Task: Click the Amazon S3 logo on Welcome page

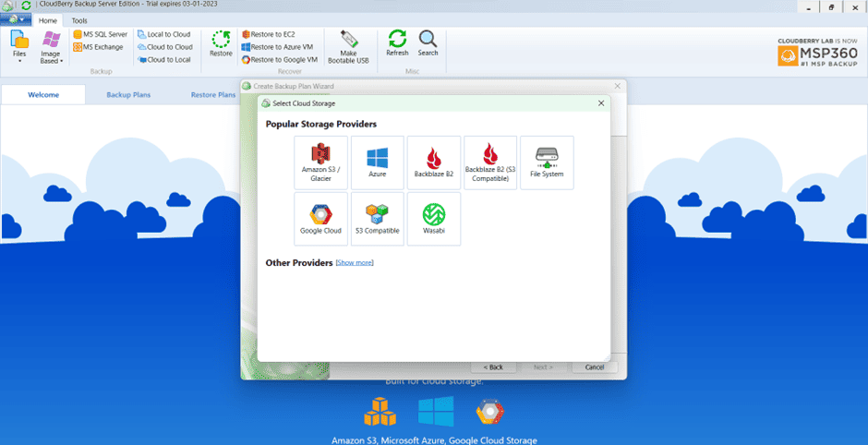Action: [380, 411]
